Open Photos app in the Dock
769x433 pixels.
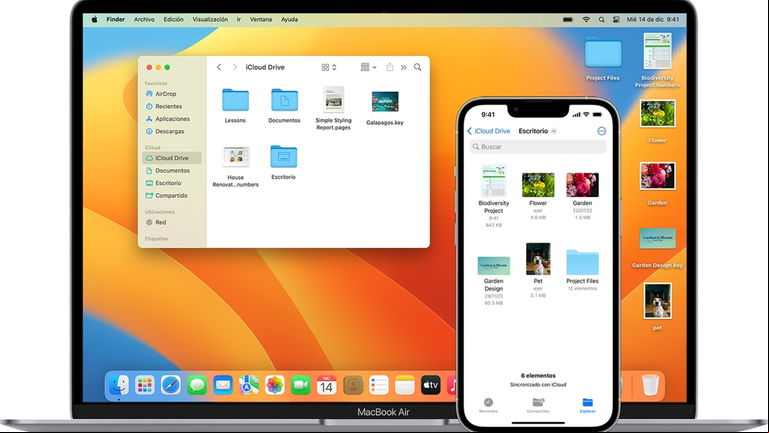[275, 385]
